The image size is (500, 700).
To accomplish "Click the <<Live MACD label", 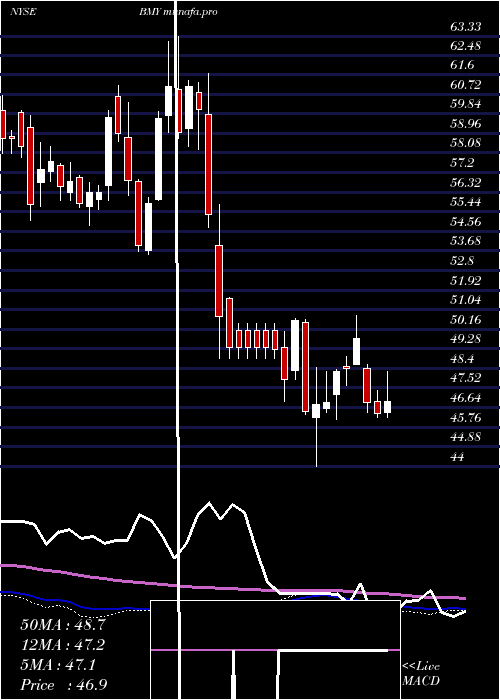I will coord(421,674).
